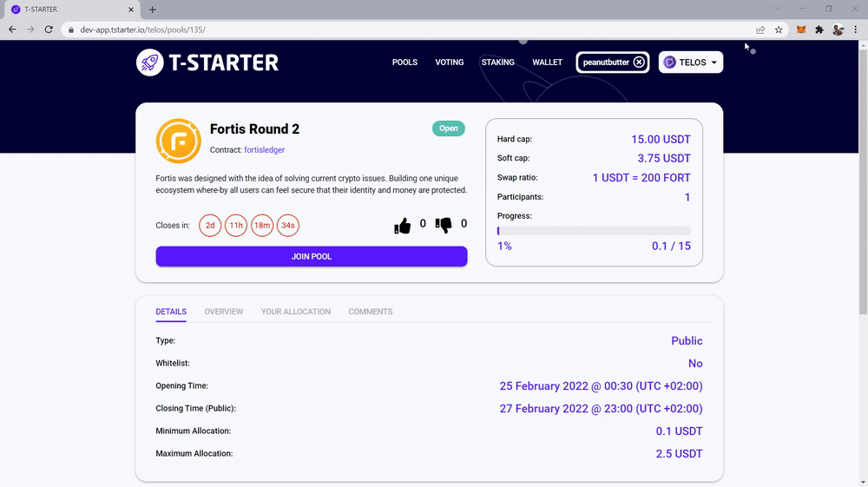868x487 pixels.
Task: Reload the page with the refresh icon
Action: 49,30
